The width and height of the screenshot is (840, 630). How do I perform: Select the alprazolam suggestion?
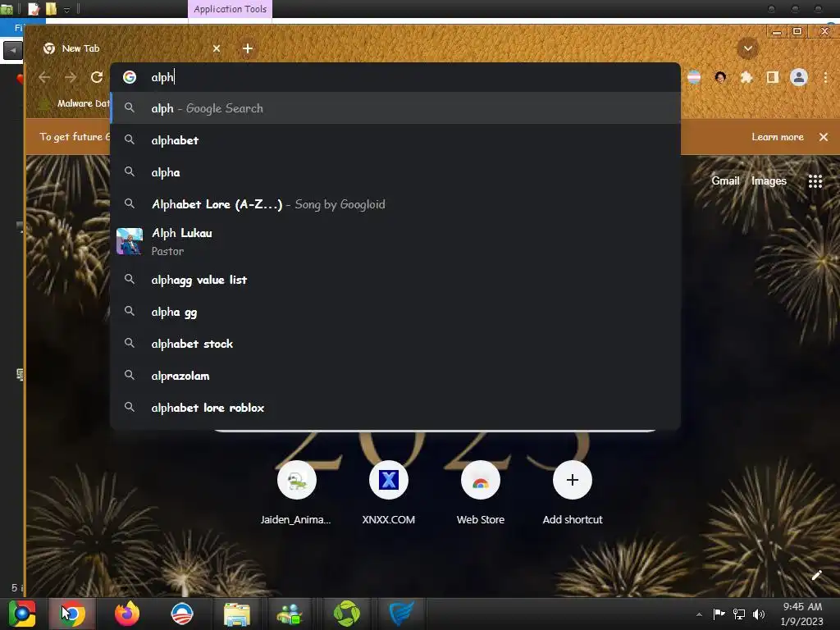point(395,376)
